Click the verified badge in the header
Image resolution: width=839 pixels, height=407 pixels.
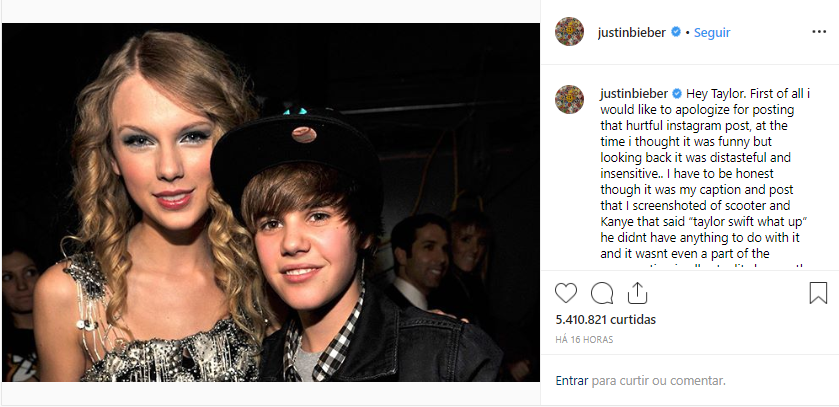tap(676, 32)
